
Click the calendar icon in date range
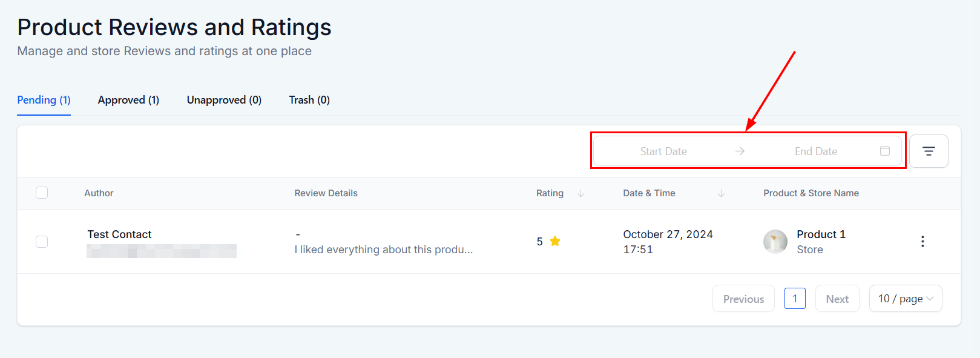coord(885,151)
